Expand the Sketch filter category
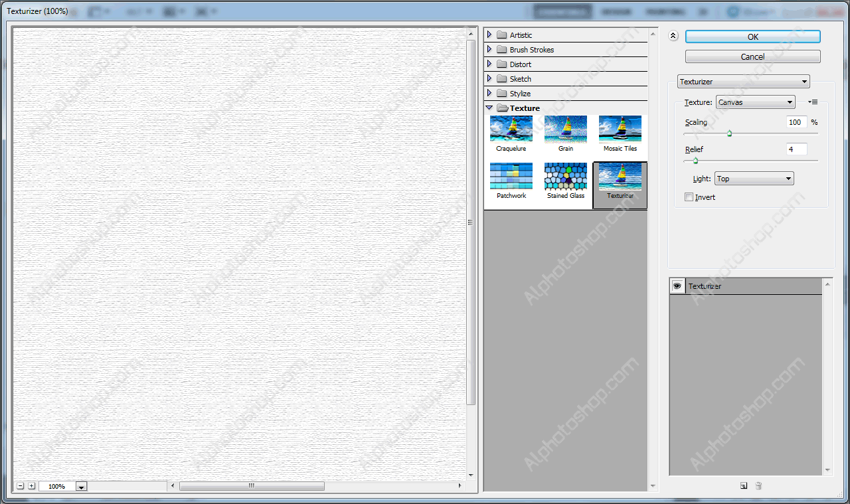Image resolution: width=850 pixels, height=504 pixels. [x=489, y=79]
